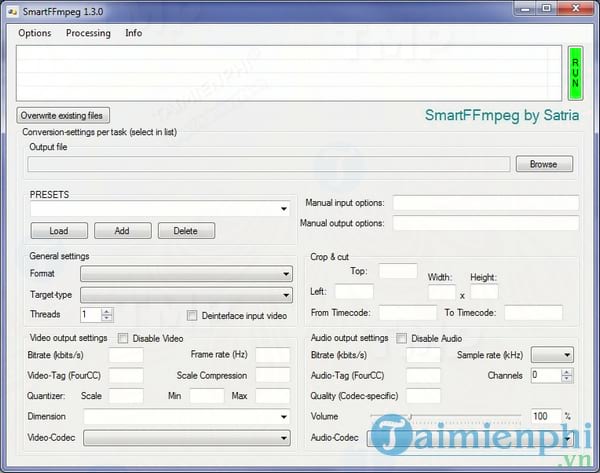The image size is (600, 473).
Task: Decrease Channels with the down arrow
Action: [567, 379]
